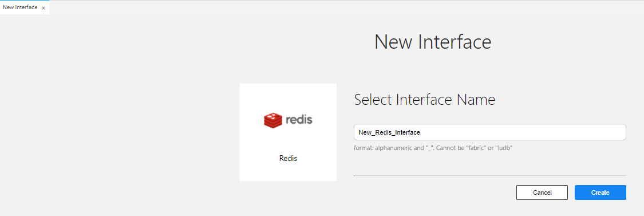Click the separator line above the buttons
The width and height of the screenshot is (644, 216).
tap(489, 176)
